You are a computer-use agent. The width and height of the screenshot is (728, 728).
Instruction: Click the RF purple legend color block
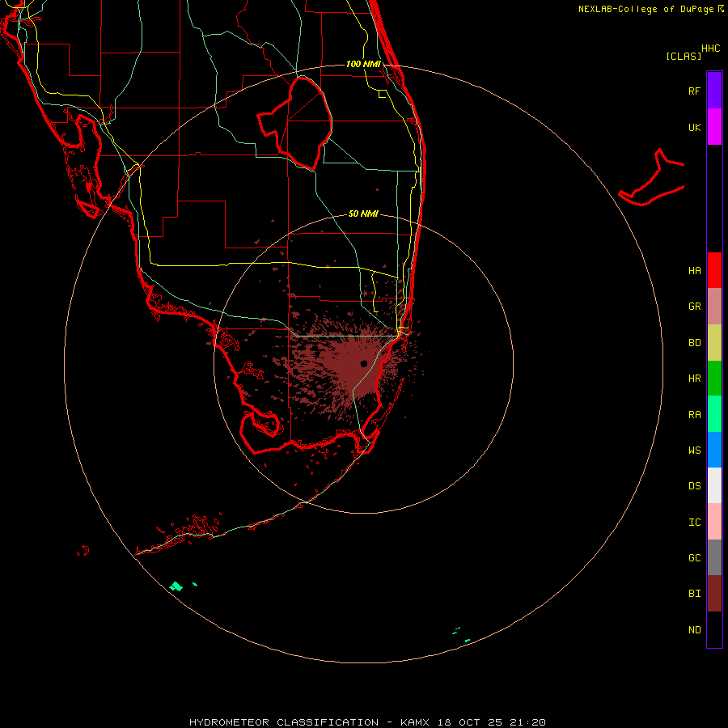[x=714, y=91]
